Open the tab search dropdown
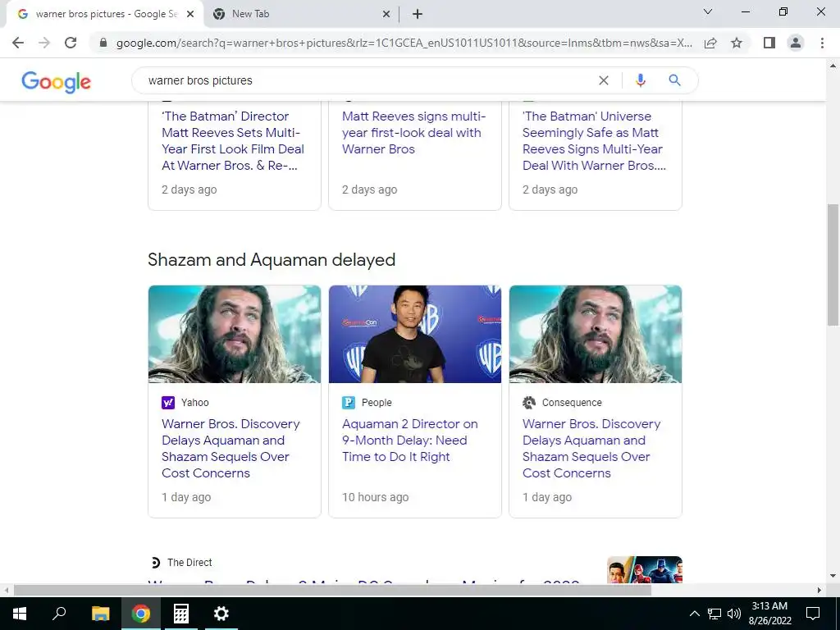The image size is (840, 630). point(708,11)
